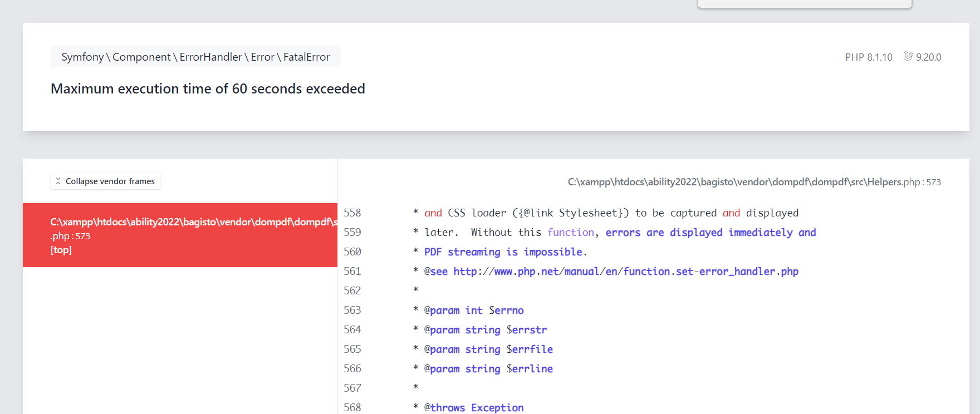This screenshot has width=980, height=414.
Task: Click the Helpers.php:573 file path above code
Action: (x=754, y=182)
